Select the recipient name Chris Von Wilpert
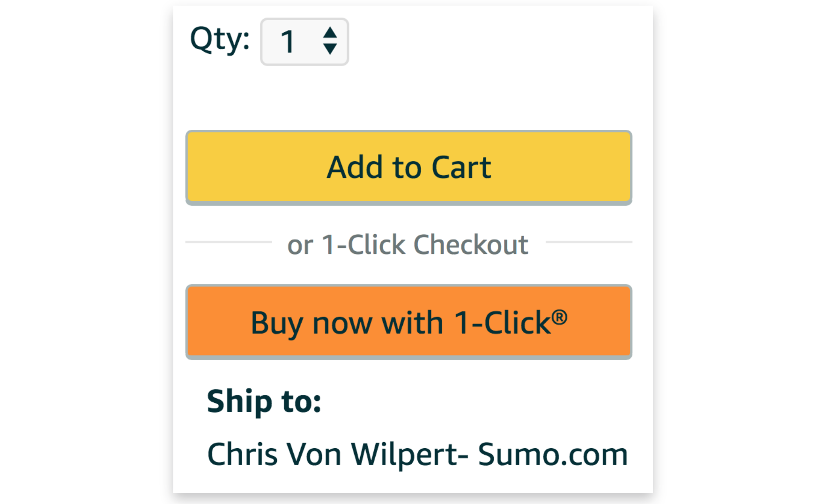830x504 pixels. (337, 454)
